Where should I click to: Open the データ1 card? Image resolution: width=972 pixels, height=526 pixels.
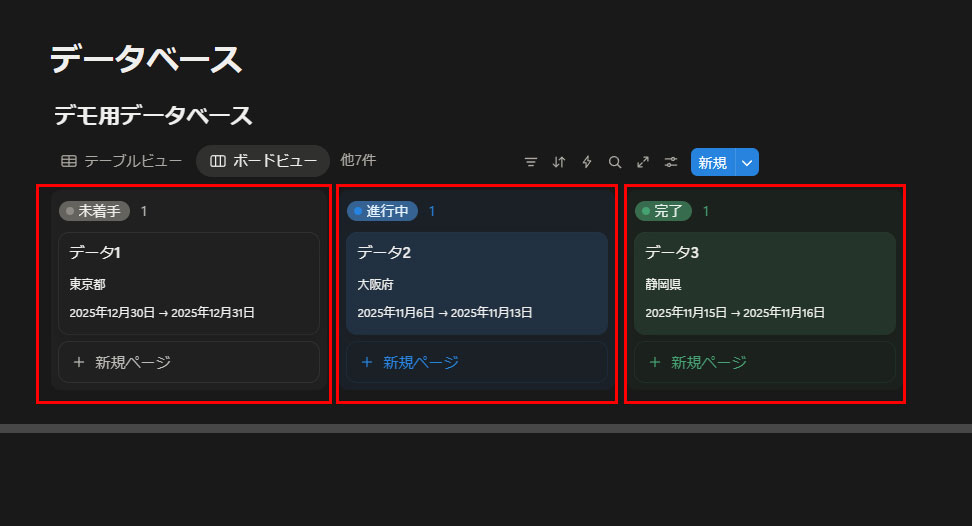[189, 283]
